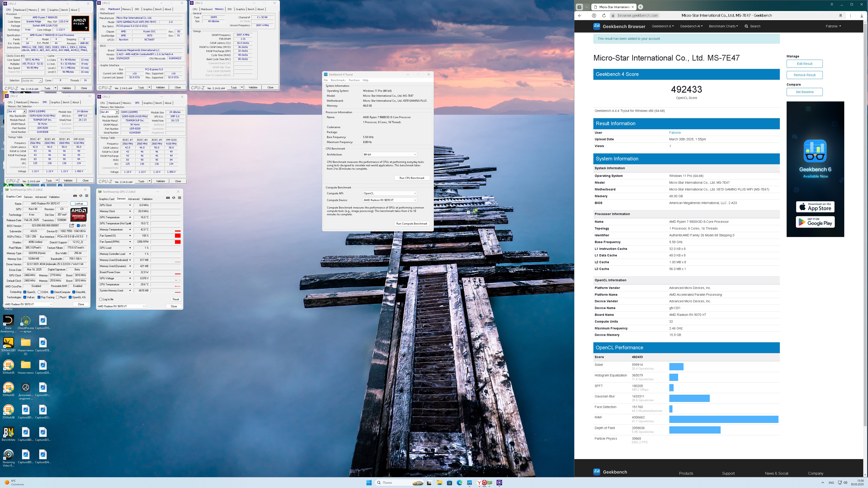This screenshot has height=488, width=868.
Task: Open Graphics tab in CPU-Z Memory window
Action: point(240,9)
